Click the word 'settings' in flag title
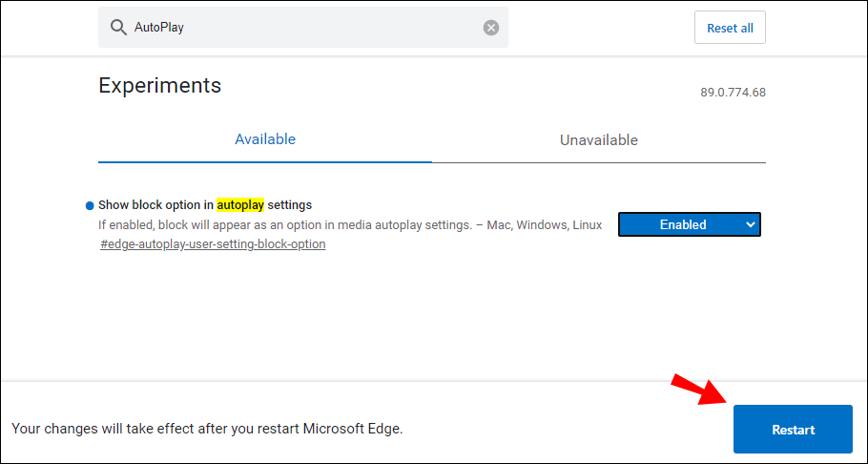This screenshot has height=464, width=868. coord(290,204)
